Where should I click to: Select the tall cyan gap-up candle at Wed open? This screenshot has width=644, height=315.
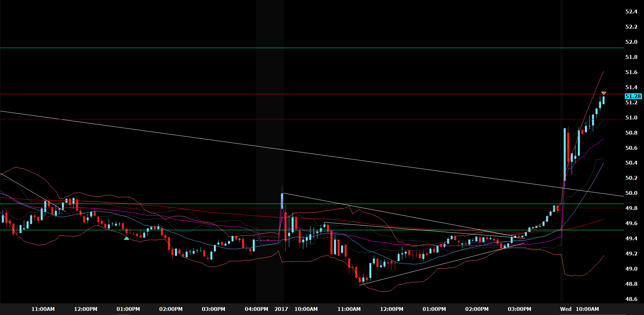565,154
